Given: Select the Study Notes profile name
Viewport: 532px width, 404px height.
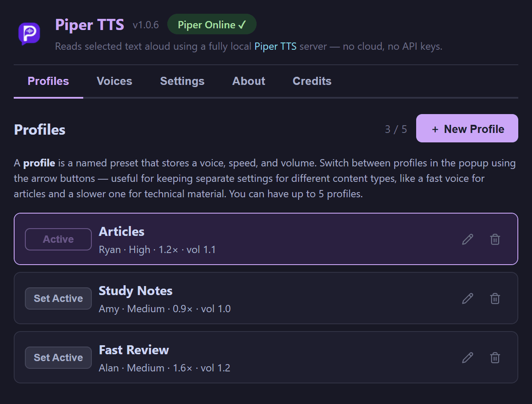Looking at the screenshot, I should (x=136, y=291).
